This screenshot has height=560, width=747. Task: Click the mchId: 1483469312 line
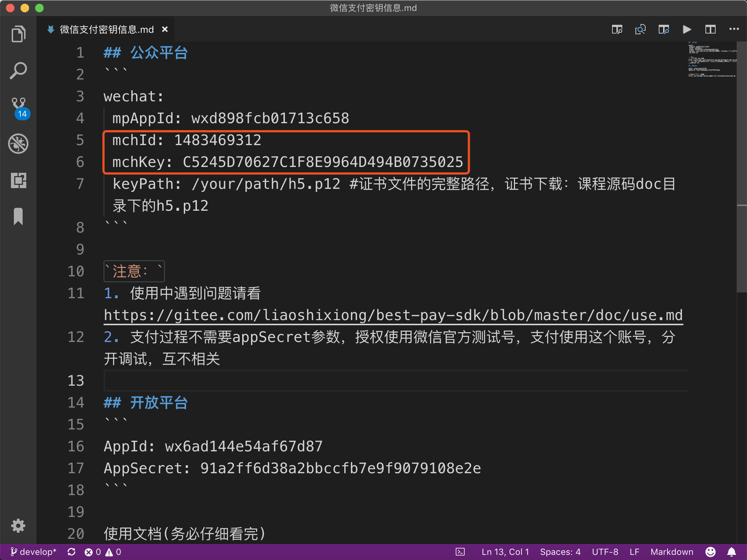tap(187, 140)
